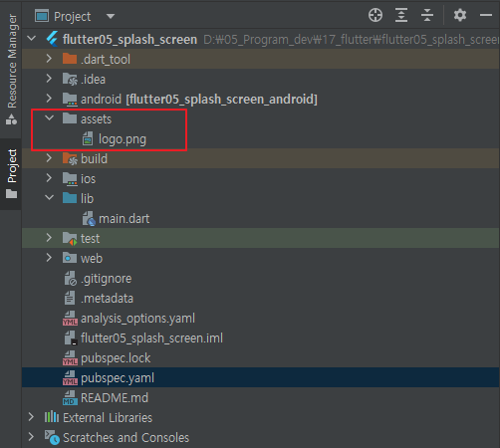Click the D:\05_Program_dev project path text
Image resolution: width=500 pixels, height=448 pixels.
tap(352, 40)
